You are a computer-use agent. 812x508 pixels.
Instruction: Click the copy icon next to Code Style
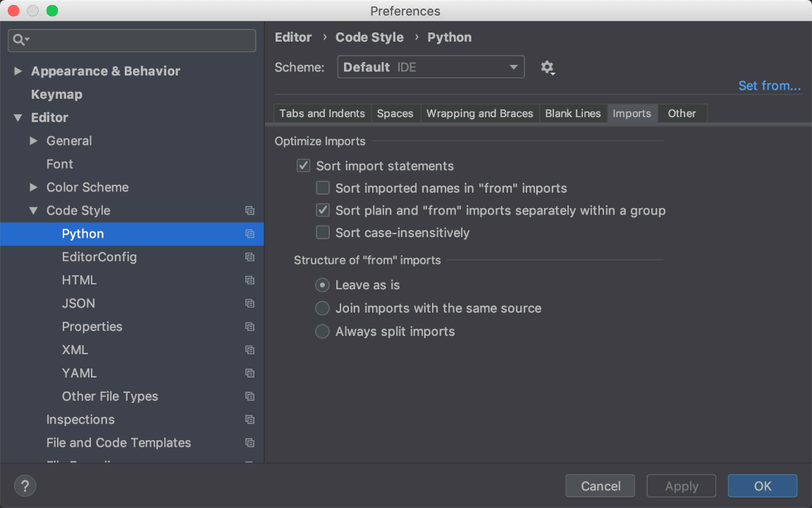[x=250, y=210]
